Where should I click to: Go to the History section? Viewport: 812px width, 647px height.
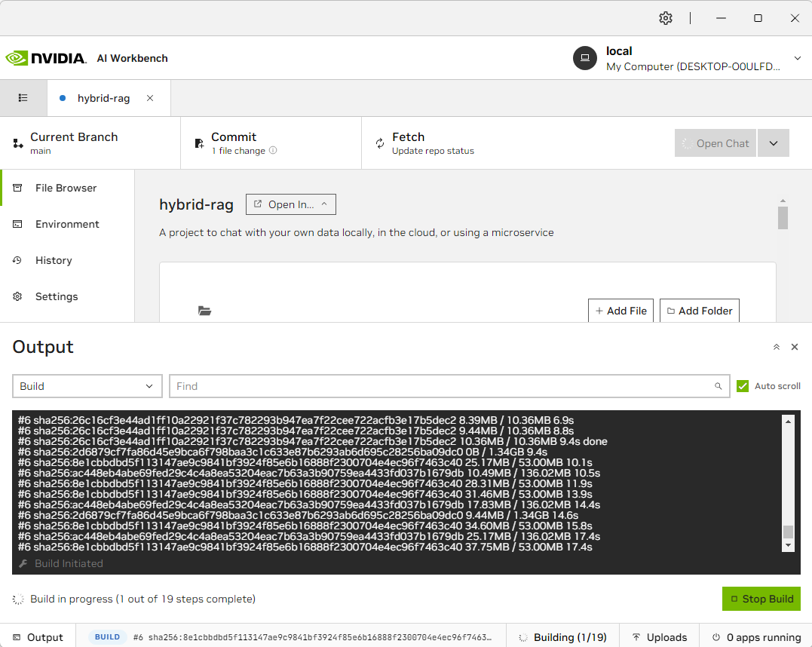pyautogui.click(x=54, y=260)
